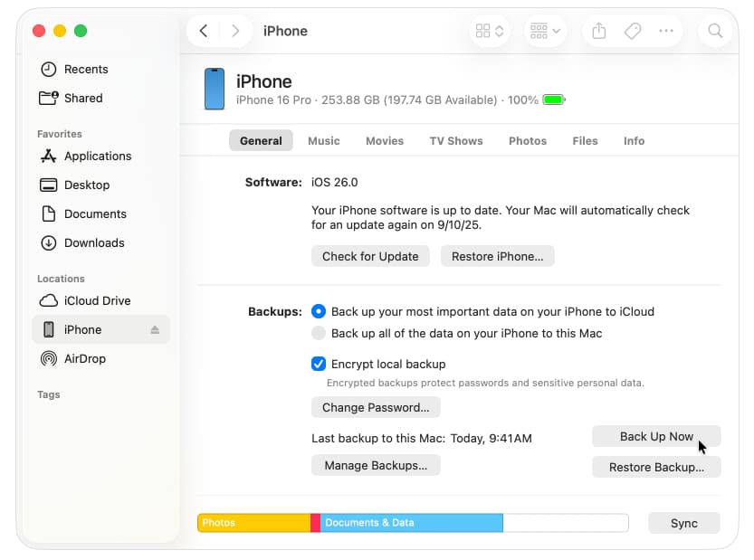The height and width of the screenshot is (560, 754).
Task: Select iPhone under Locations
Action: click(101, 329)
